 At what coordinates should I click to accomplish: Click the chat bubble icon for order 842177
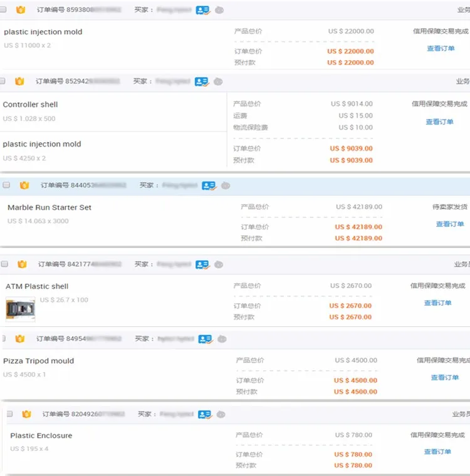click(219, 265)
